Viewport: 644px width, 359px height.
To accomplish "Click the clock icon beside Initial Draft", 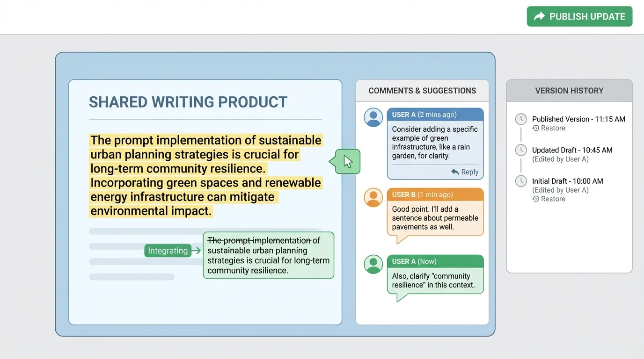I will pos(520,181).
